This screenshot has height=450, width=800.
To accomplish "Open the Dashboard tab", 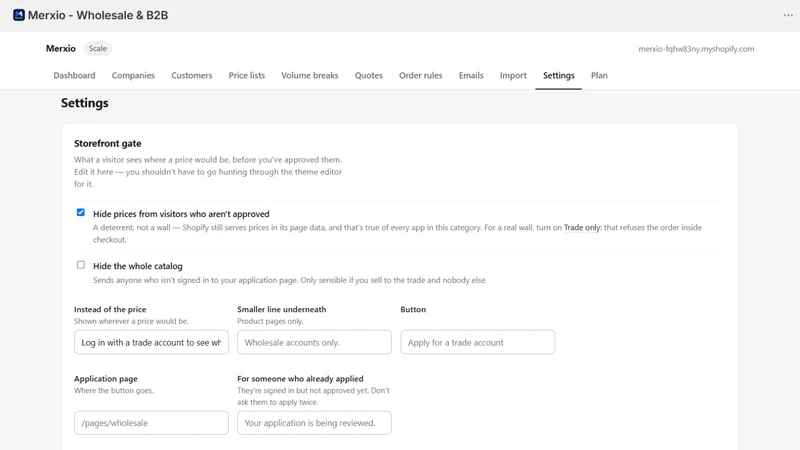I will (74, 76).
